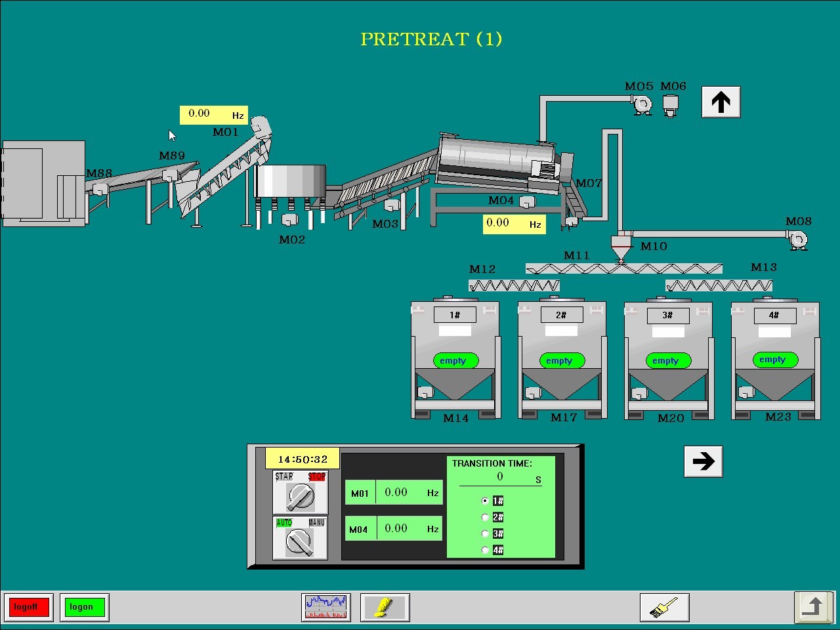The width and height of the screenshot is (840, 630).
Task: Toggle the AUTO/MANU rotary switch
Action: [x=300, y=538]
